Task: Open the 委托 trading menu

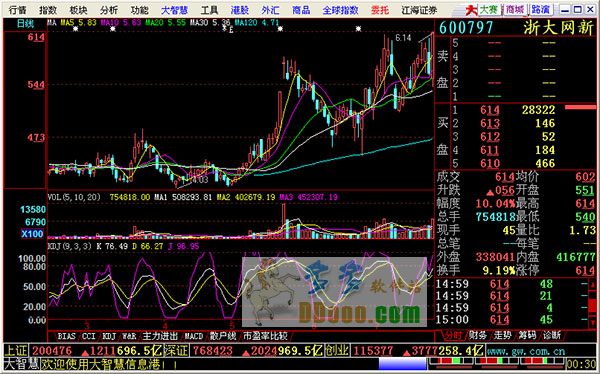Action: coord(380,10)
